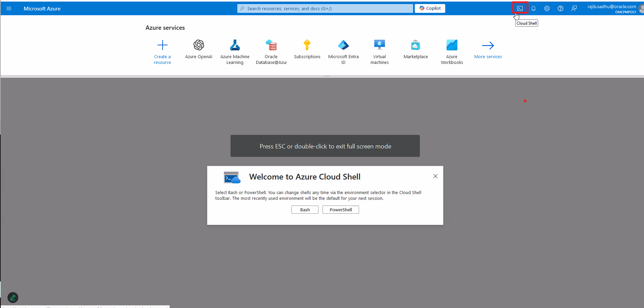Open the notifications bell

[x=533, y=8]
